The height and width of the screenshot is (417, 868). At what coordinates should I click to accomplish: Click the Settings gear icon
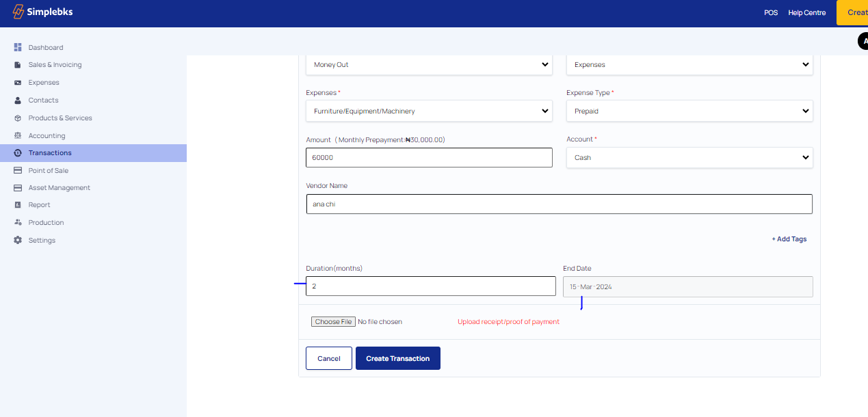click(x=18, y=241)
